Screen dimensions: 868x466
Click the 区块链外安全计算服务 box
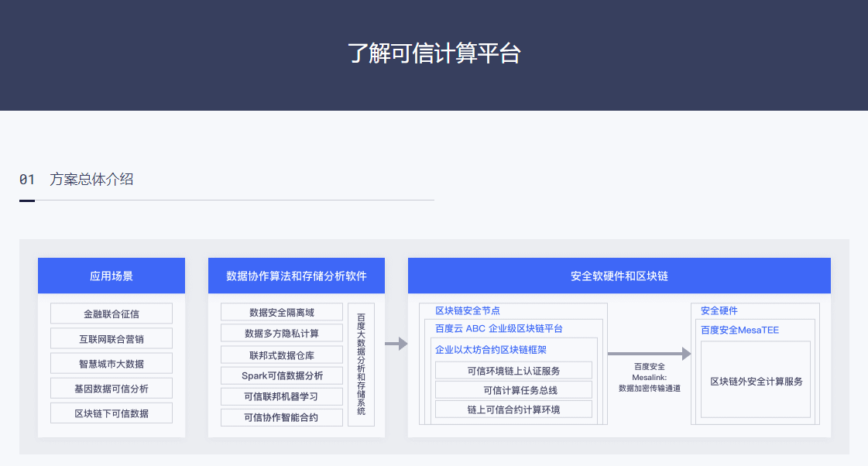click(x=756, y=381)
